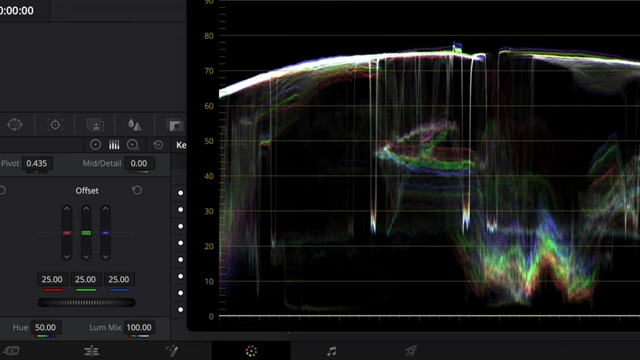
Task: Go to the Fusion page
Action: pos(172,351)
